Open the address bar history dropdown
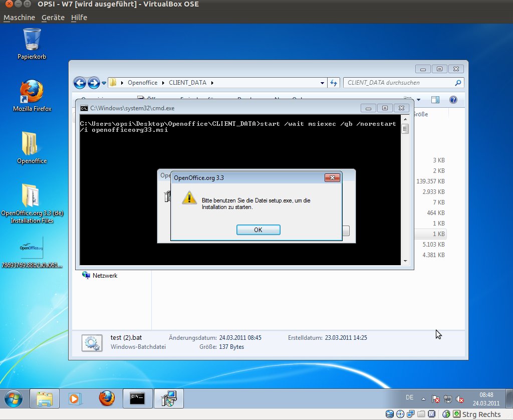The image size is (513, 420). (322, 83)
